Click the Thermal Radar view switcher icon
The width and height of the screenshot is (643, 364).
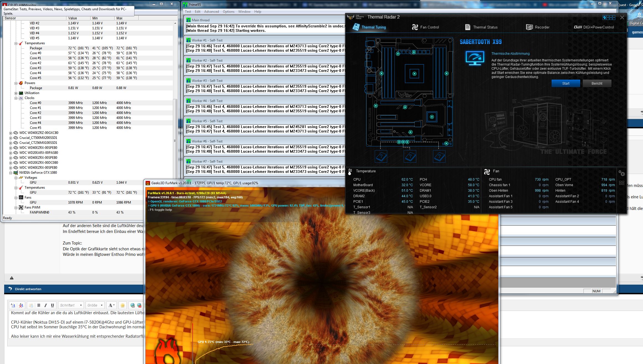pos(609,17)
